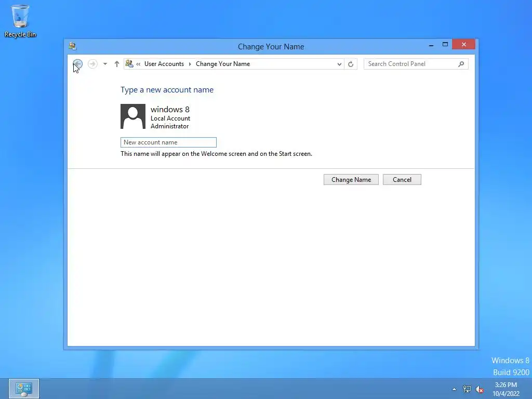Viewport: 532px width, 399px height.
Task: Click the windows 8 account picture
Action: 133,116
